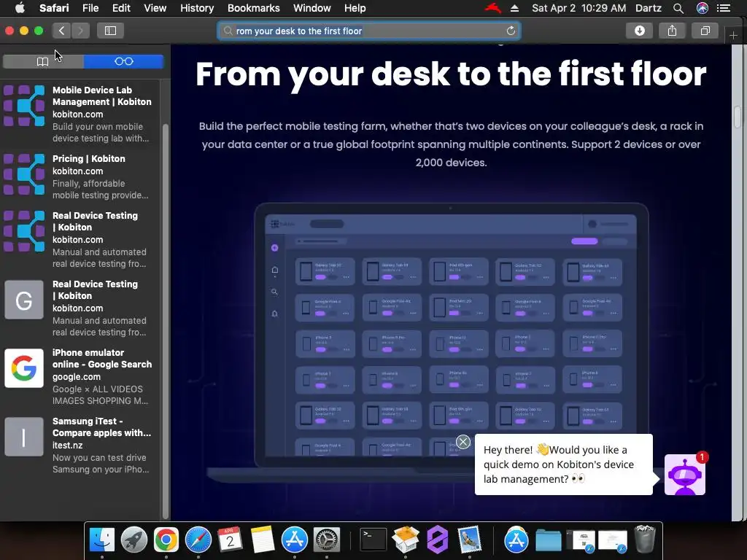Go back with Safari's back arrow
The image size is (747, 560).
pyautogui.click(x=62, y=31)
